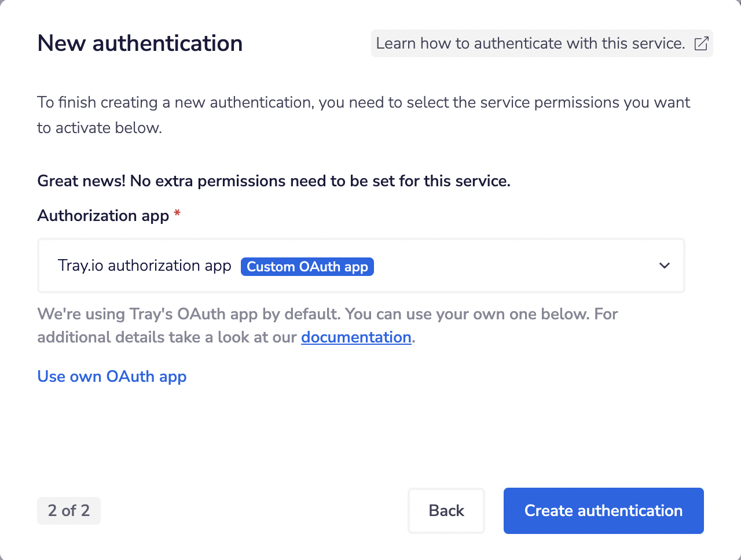This screenshot has width=741, height=560.
Task: Click the Authorization app field label
Action: (102, 215)
